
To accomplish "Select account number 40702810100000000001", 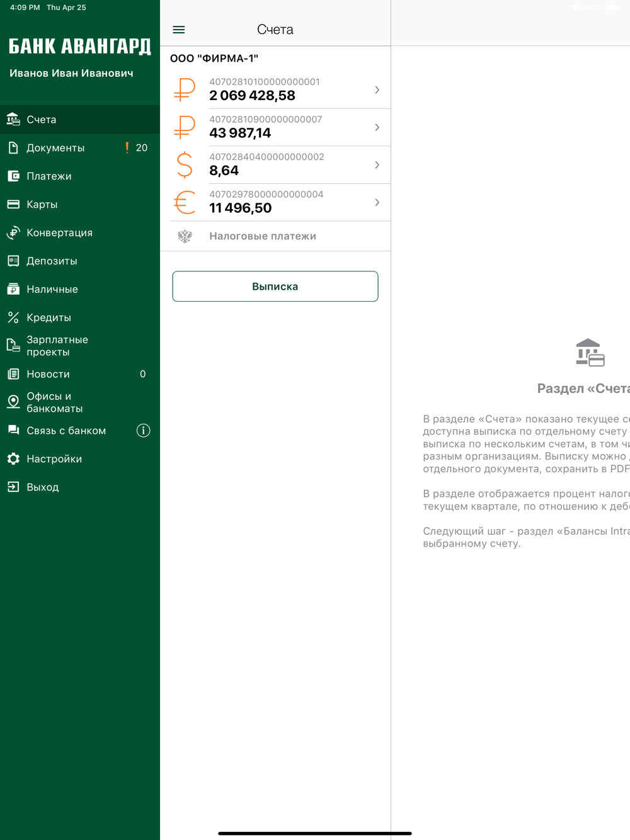I will point(265,82).
